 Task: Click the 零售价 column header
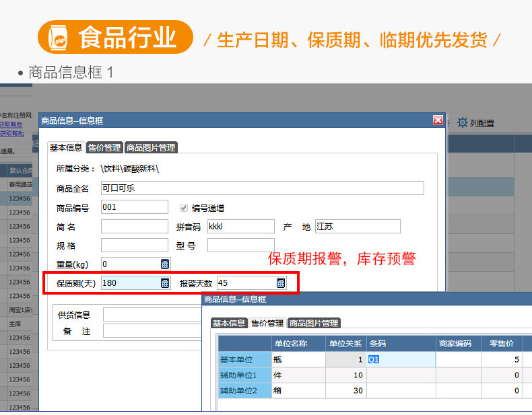click(502, 344)
